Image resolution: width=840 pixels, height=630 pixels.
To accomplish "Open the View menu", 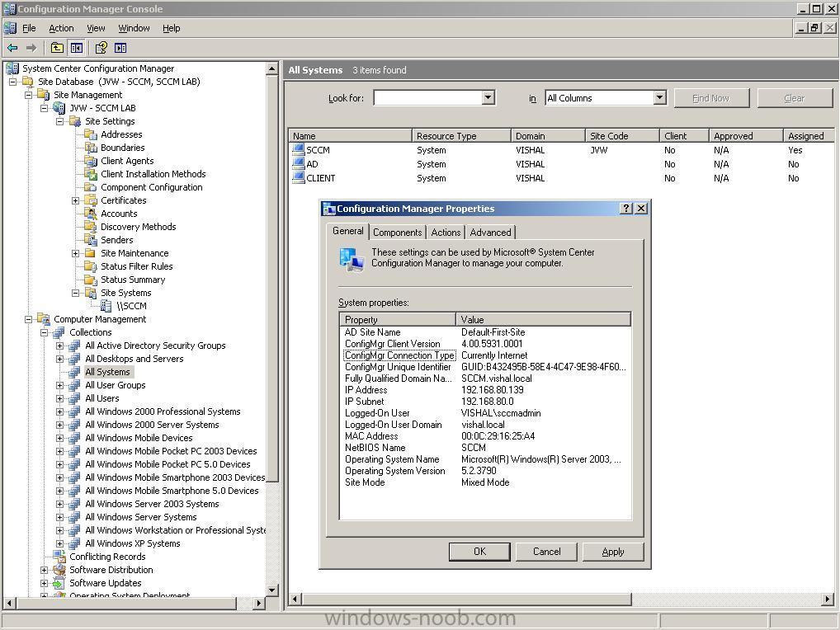I will [x=96, y=28].
